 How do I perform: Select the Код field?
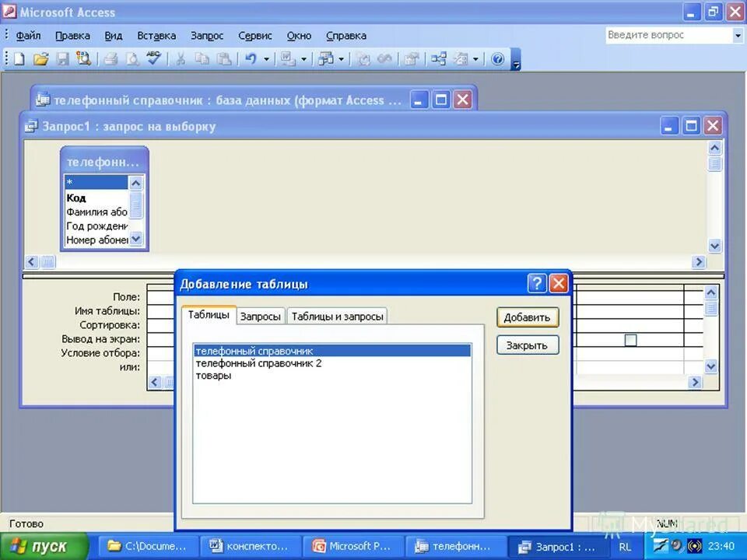pos(96,198)
